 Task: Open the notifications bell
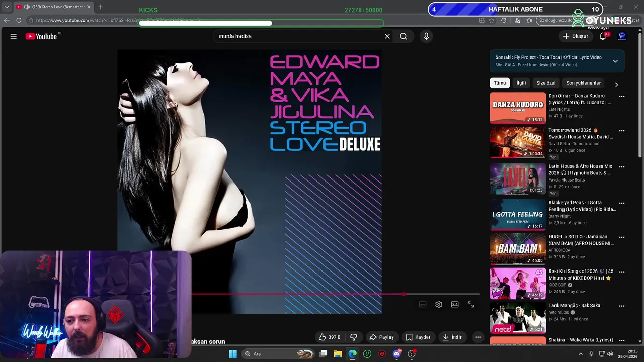click(603, 36)
